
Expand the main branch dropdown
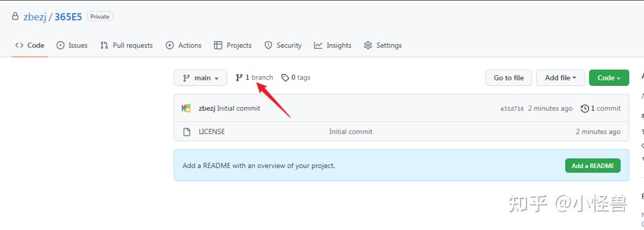pos(200,77)
